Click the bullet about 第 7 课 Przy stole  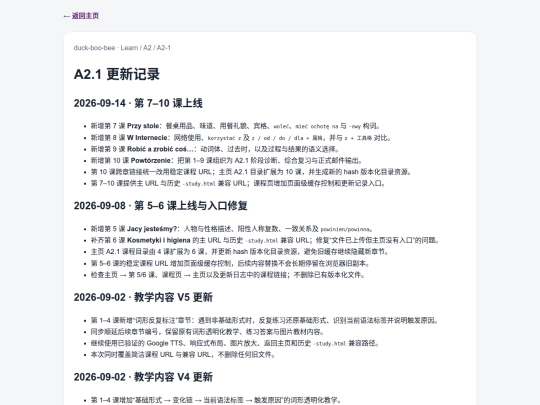click(x=235, y=126)
